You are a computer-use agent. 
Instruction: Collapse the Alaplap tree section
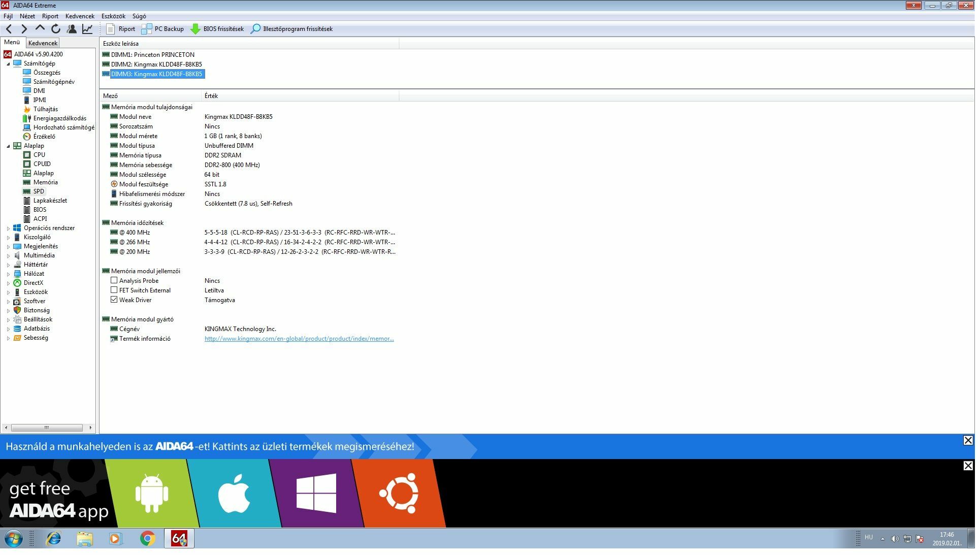pos(8,146)
